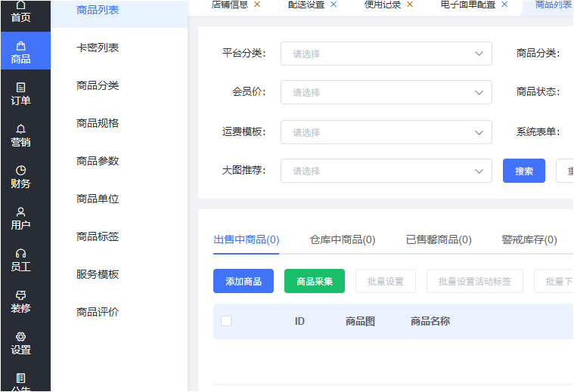The width and height of the screenshot is (574, 392).
Task: Switch to the 电子面单配置 tab
Action: tap(468, 5)
